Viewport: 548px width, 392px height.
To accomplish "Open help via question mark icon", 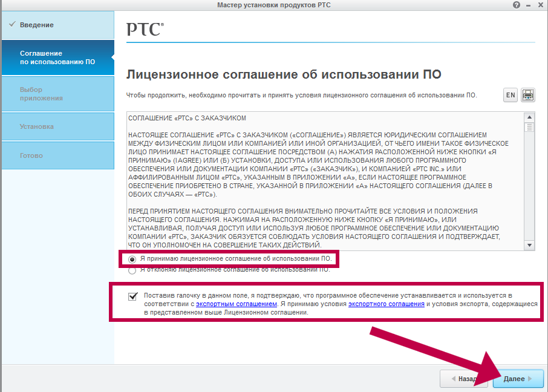I will pos(516,5).
